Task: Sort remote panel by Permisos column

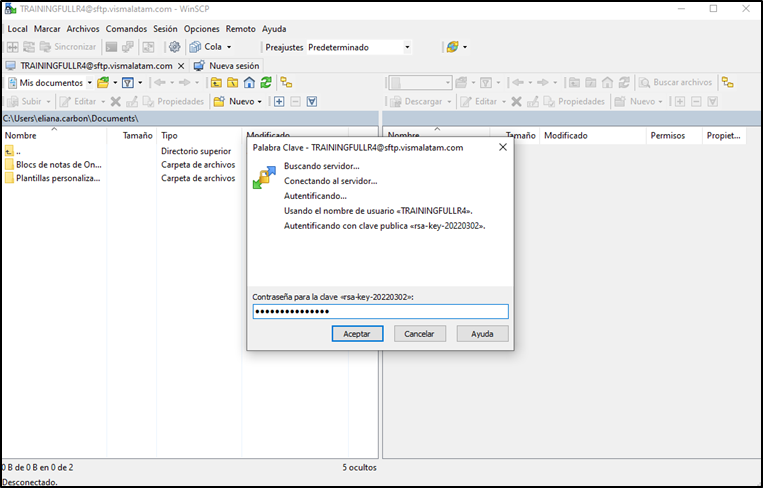Action: [674, 135]
